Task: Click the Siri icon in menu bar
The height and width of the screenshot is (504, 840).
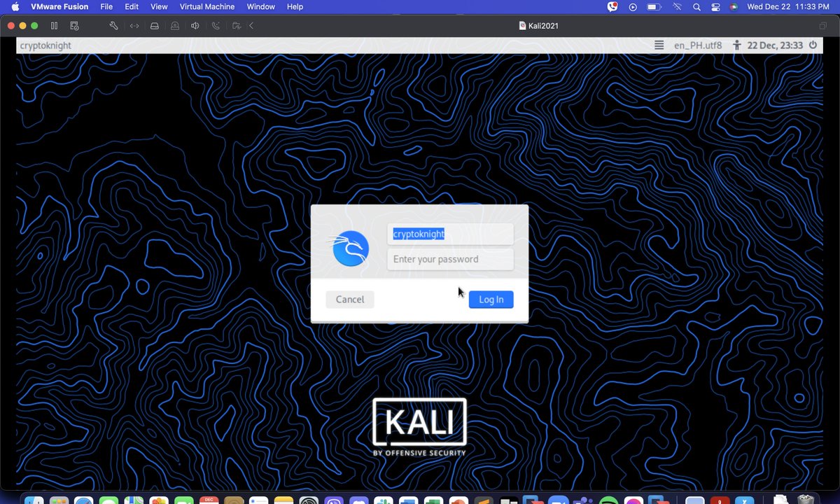Action: coord(734,6)
